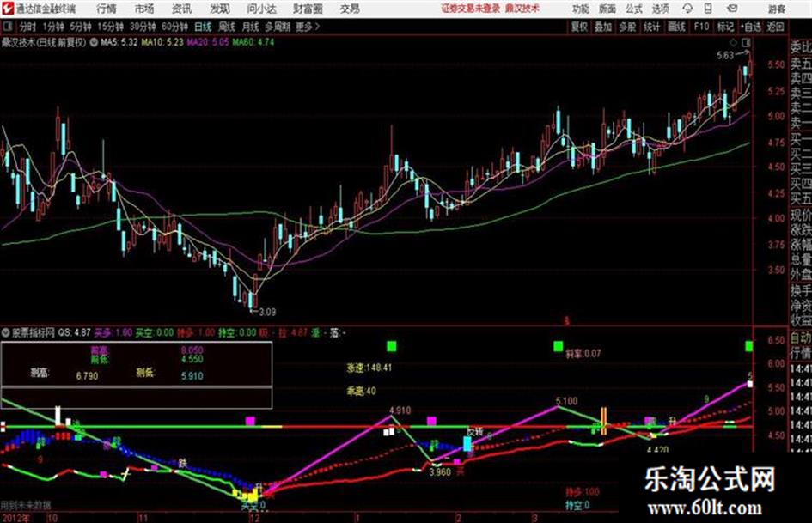Click the 游客 user label
Viewport: 812px width, 523px height.
point(776,9)
